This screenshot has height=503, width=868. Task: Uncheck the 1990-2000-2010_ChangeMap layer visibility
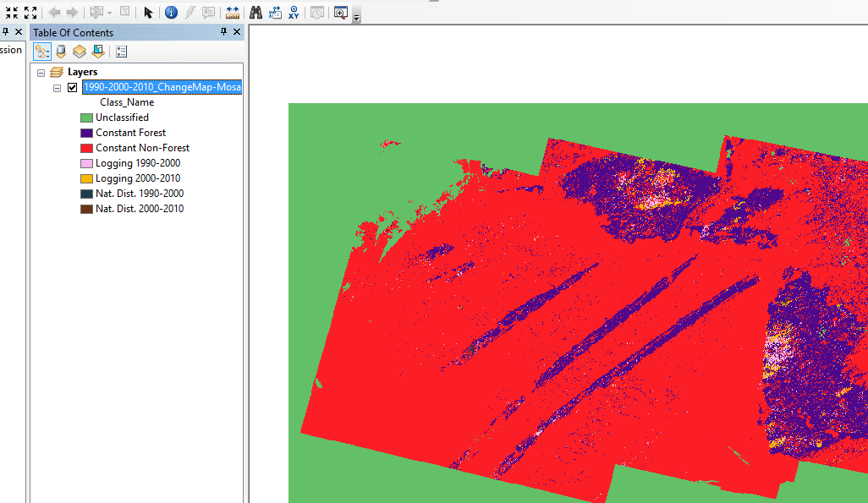(x=72, y=88)
